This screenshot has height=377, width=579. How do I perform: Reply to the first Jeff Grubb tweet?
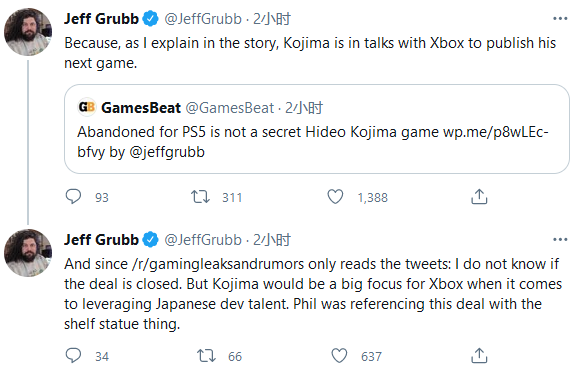click(x=73, y=196)
